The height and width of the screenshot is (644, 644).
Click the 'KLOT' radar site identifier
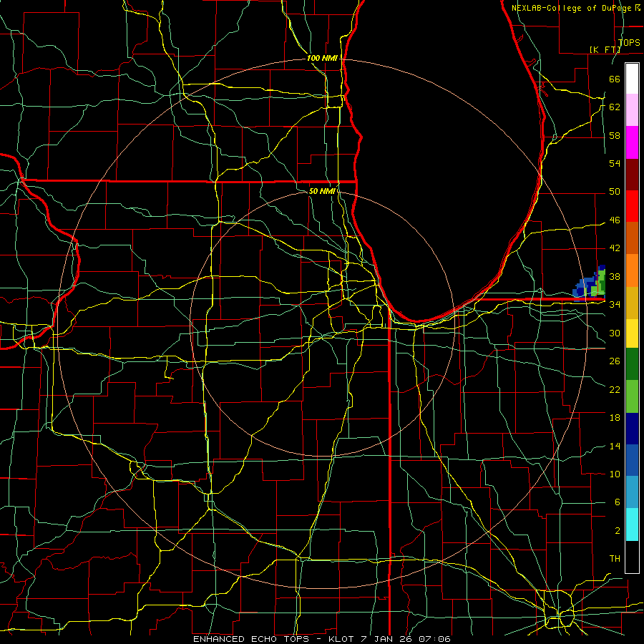[x=341, y=639]
